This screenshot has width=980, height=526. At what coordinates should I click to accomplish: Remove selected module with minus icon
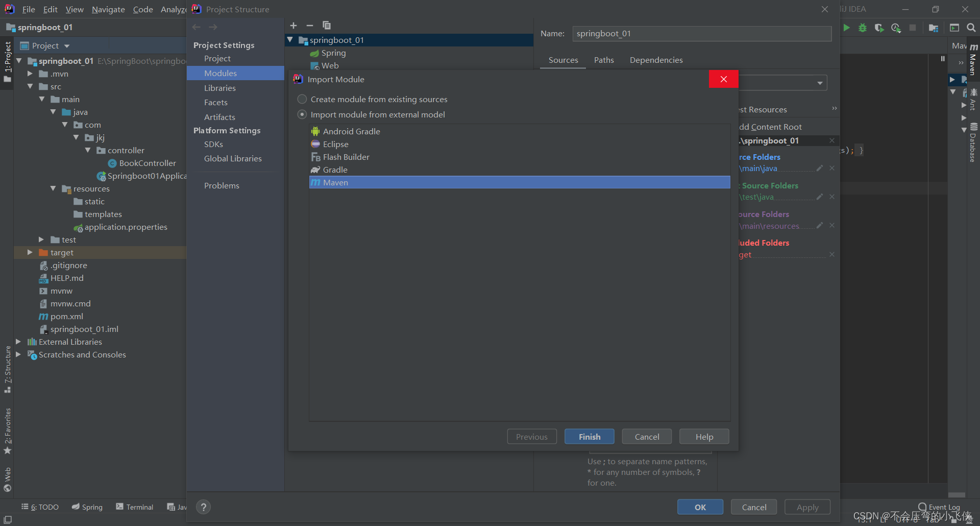[x=310, y=26]
